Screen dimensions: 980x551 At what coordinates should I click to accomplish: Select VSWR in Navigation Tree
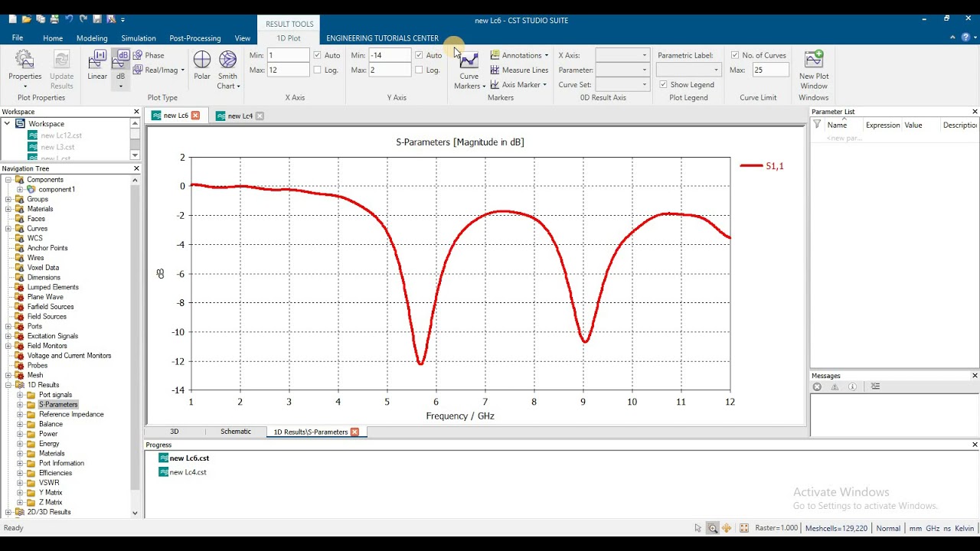click(x=49, y=483)
